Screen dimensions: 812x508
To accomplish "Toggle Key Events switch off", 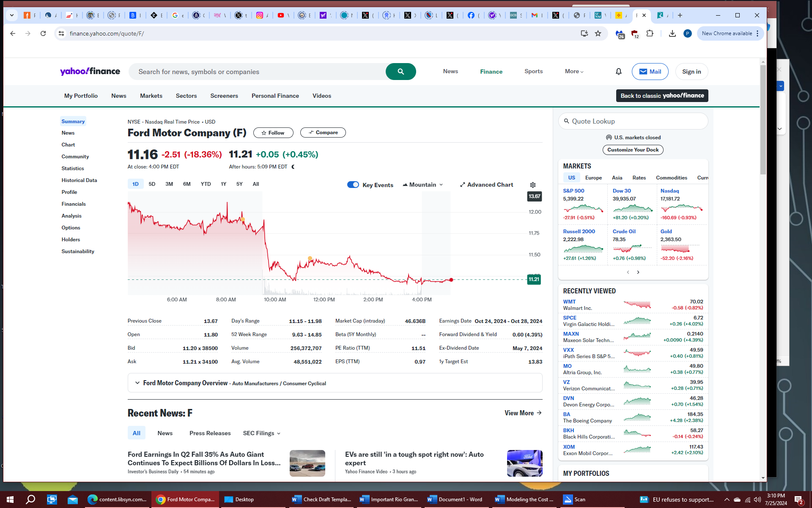I will (x=353, y=185).
